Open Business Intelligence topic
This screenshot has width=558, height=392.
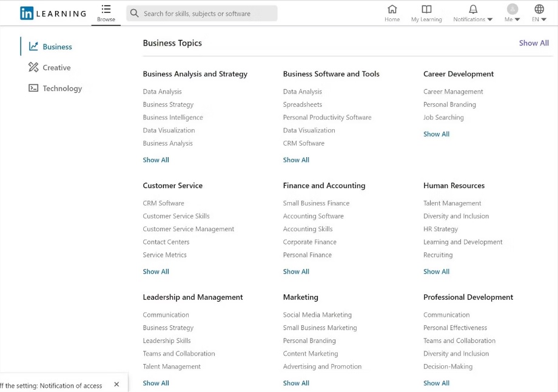(x=173, y=118)
